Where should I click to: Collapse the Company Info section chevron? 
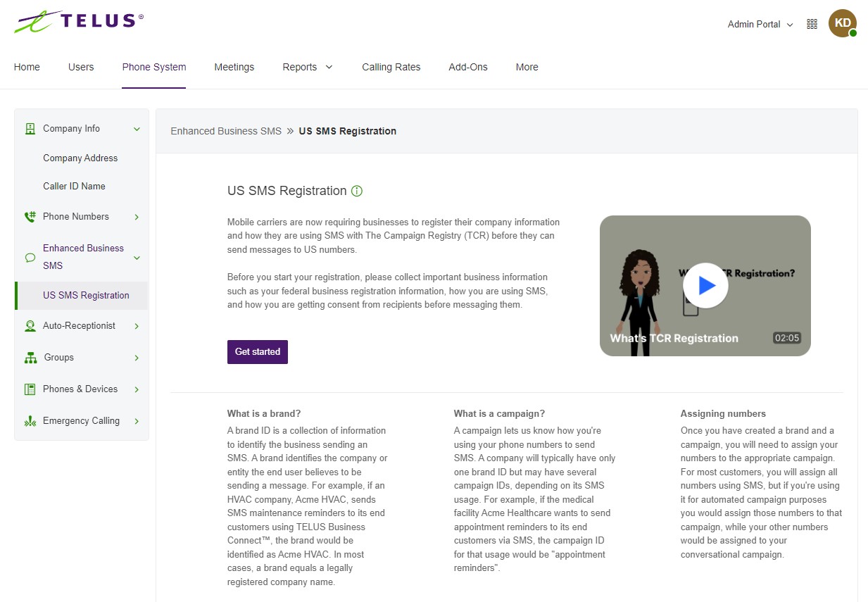pos(137,129)
